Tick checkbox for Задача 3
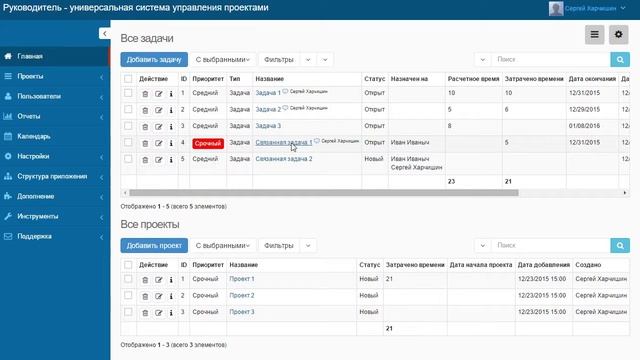Viewport: 640px width, 360px height. [128, 126]
